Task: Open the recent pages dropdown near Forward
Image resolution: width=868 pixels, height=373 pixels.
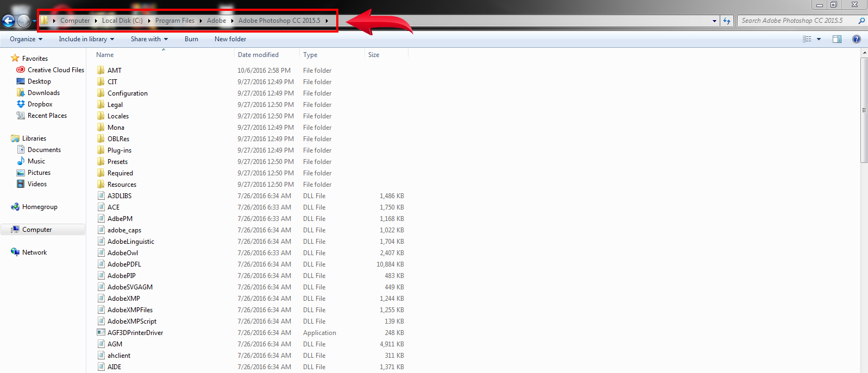Action: (x=34, y=21)
